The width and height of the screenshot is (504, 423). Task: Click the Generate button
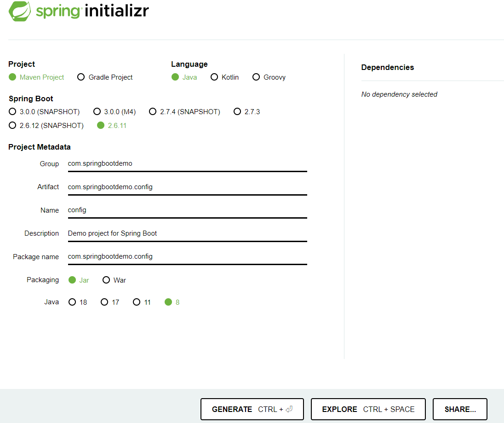(x=252, y=409)
